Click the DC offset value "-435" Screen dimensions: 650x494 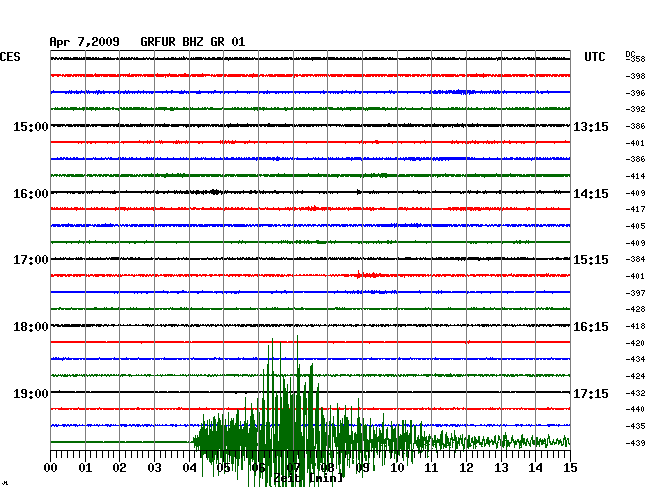(x=635, y=426)
